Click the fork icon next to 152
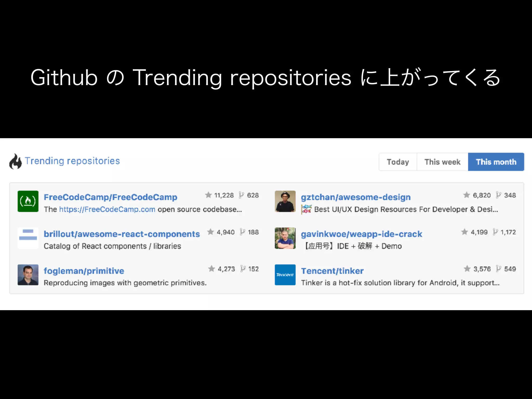This screenshot has width=532, height=399. click(243, 269)
